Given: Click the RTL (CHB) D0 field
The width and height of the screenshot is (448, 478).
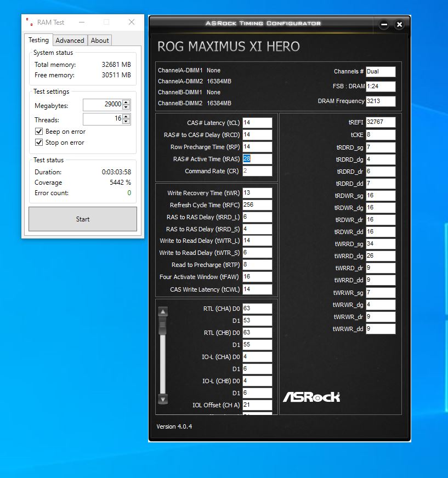Looking at the screenshot, I should [257, 333].
